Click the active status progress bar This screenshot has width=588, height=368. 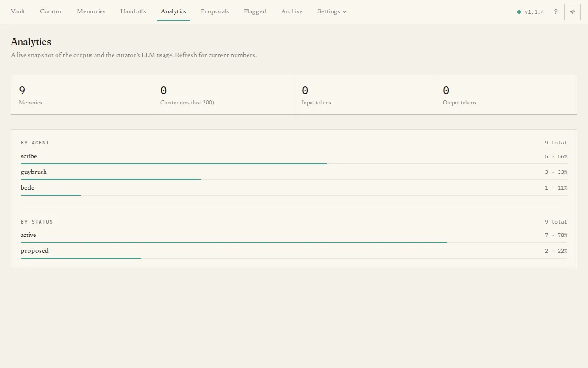(x=294, y=242)
